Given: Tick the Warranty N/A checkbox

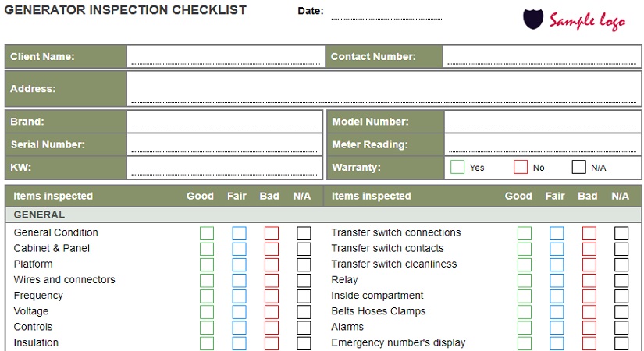Looking at the screenshot, I should [578, 167].
